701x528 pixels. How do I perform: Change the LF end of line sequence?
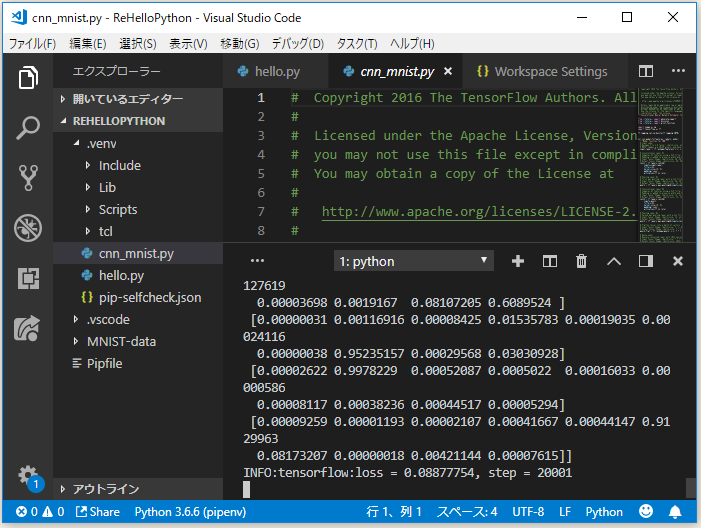click(x=565, y=512)
